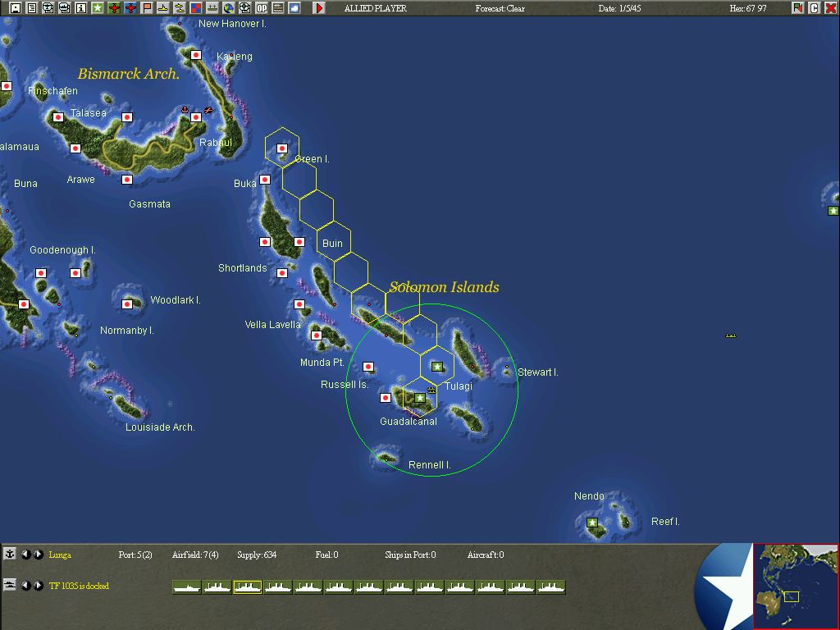Click the 'C' icon at top right

coord(815,8)
